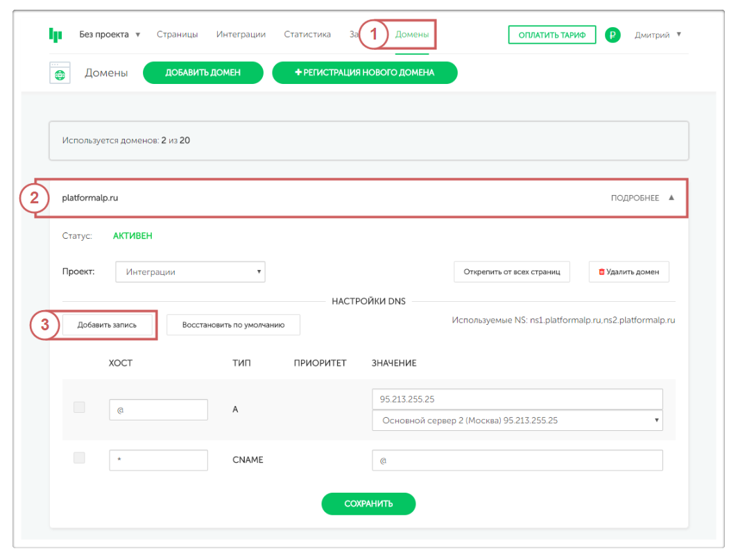Toggle checkbox for the CNAME record row

(79, 458)
